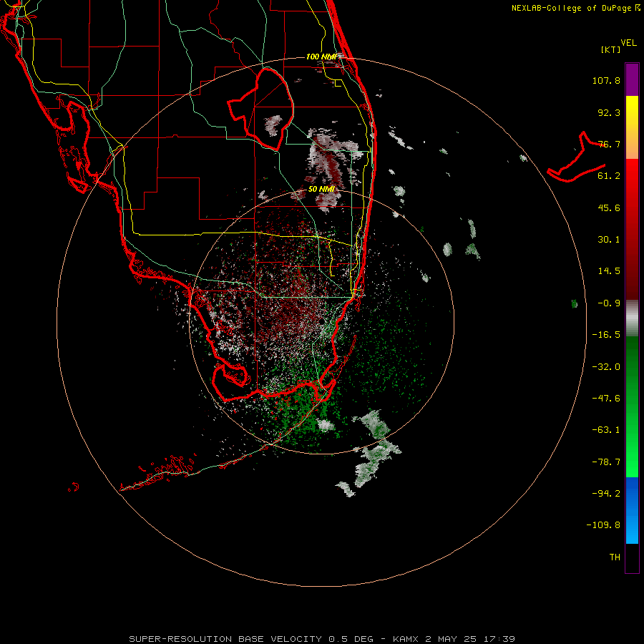Click the -47.6 velocity scale value
The height and width of the screenshot is (644, 644).
pos(606,399)
